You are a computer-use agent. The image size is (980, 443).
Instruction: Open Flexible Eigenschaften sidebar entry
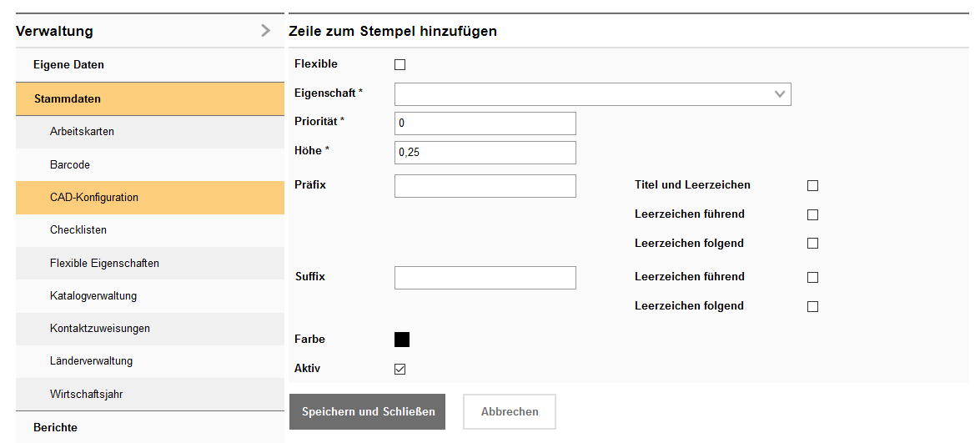point(104,263)
